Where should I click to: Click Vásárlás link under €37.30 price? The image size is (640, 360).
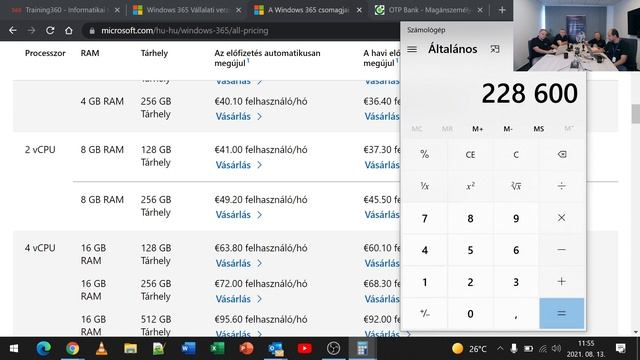[382, 165]
